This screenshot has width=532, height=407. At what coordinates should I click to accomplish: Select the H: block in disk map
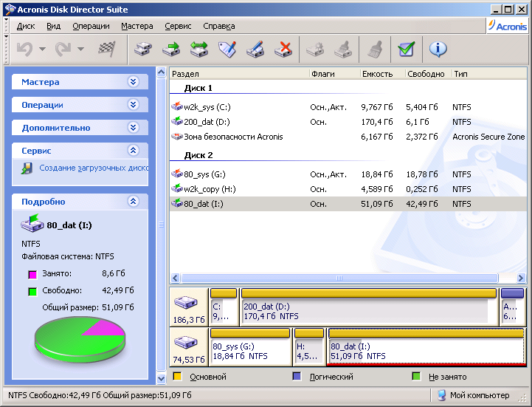(x=309, y=347)
